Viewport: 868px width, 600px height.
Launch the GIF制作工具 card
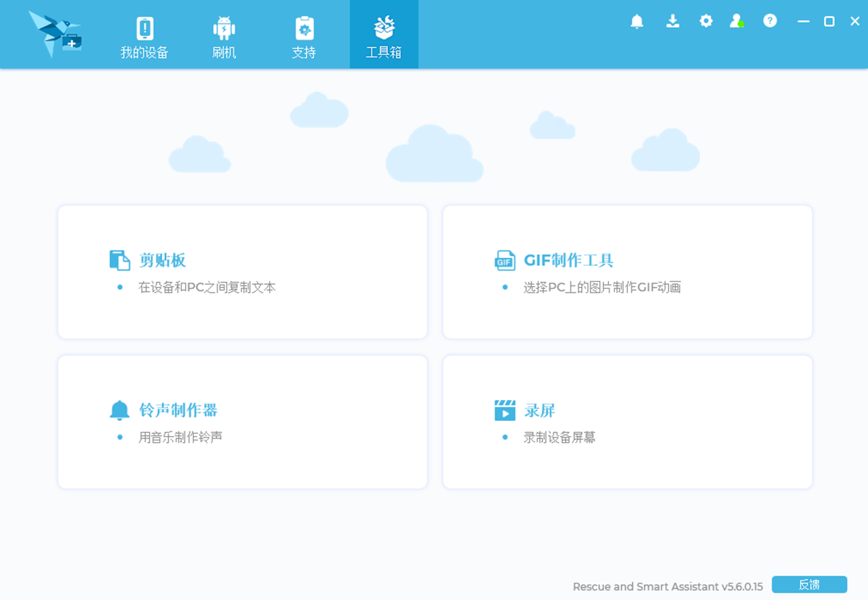tap(627, 271)
